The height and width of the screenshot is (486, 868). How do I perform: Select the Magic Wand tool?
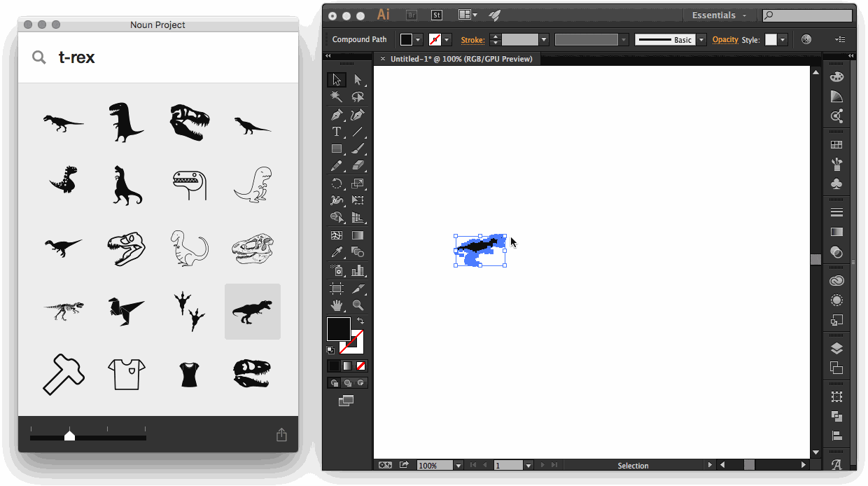pos(337,97)
